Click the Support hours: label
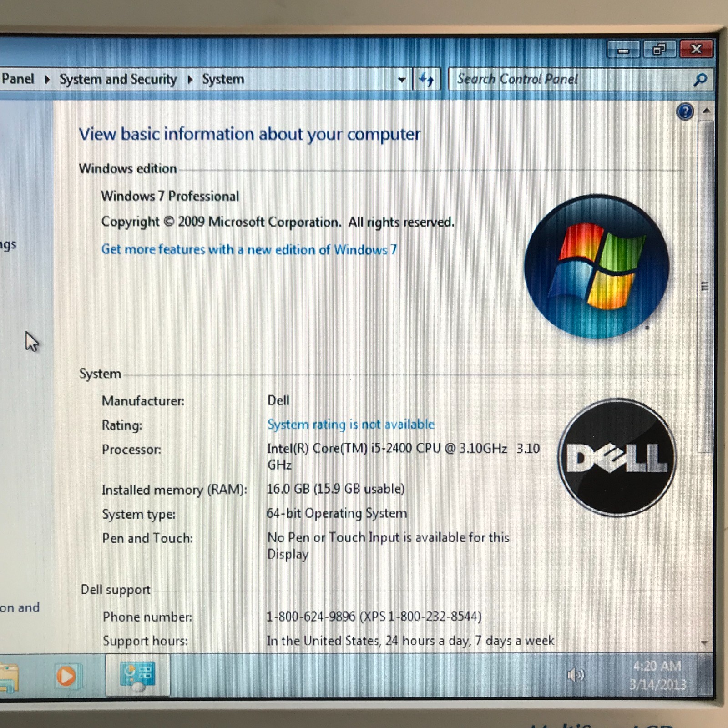The height and width of the screenshot is (728, 728). point(145,641)
